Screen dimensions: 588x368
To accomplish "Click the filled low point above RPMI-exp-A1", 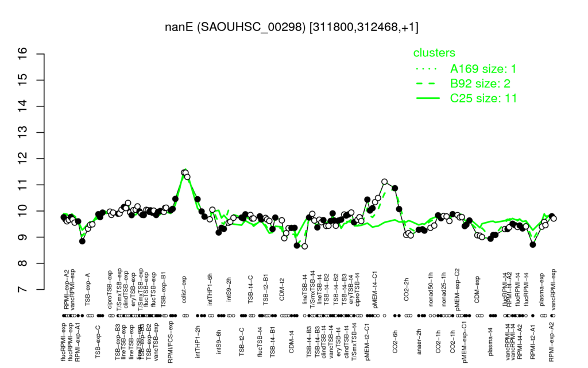I will point(83,241).
